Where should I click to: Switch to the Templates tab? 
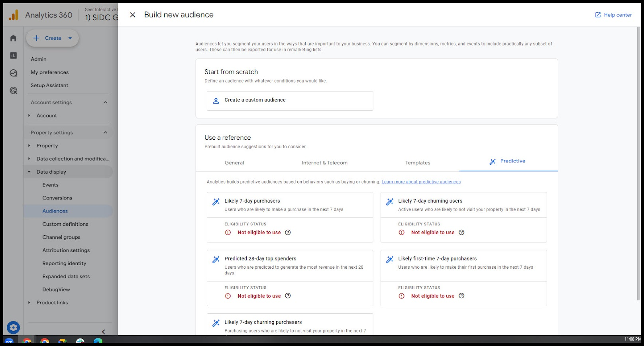(418, 163)
